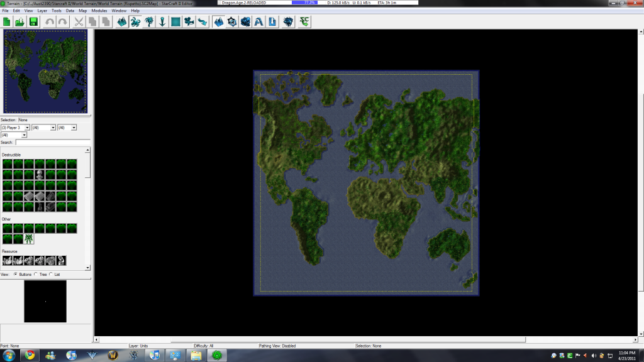Image resolution: width=644 pixels, height=362 pixels.
Task: Launch Google Chrome from the taskbar
Action: tap(30, 355)
